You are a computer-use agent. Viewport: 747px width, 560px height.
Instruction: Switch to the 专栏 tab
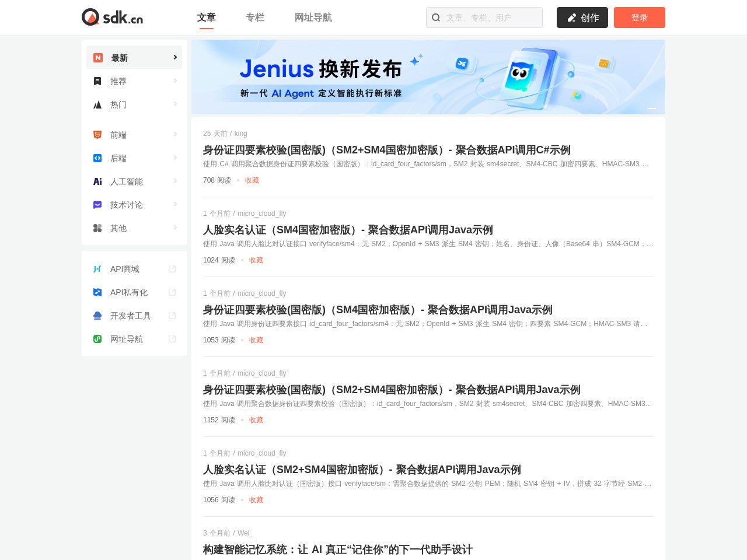point(255,17)
